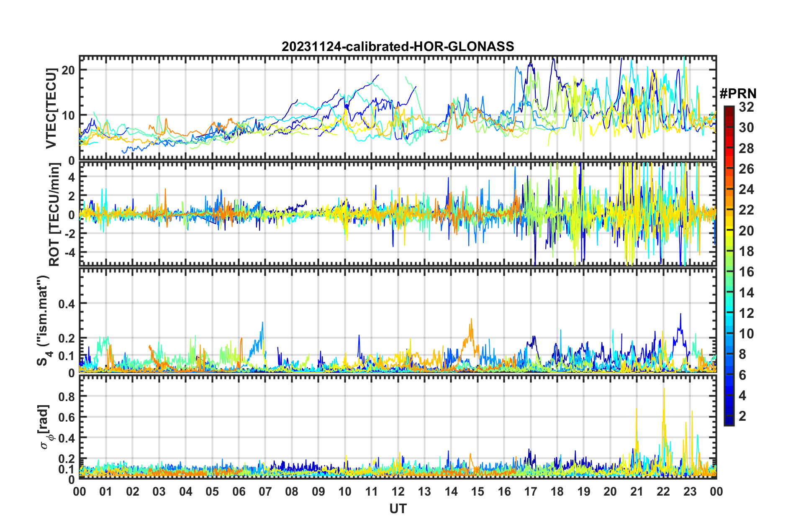
Task: Click x-axis hour tick 21
Action: click(x=637, y=491)
